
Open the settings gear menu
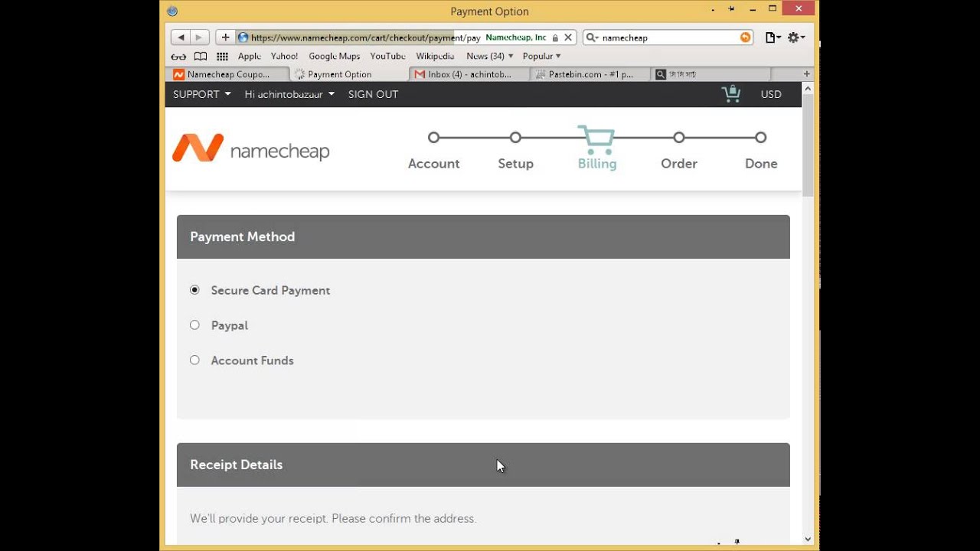click(x=795, y=37)
